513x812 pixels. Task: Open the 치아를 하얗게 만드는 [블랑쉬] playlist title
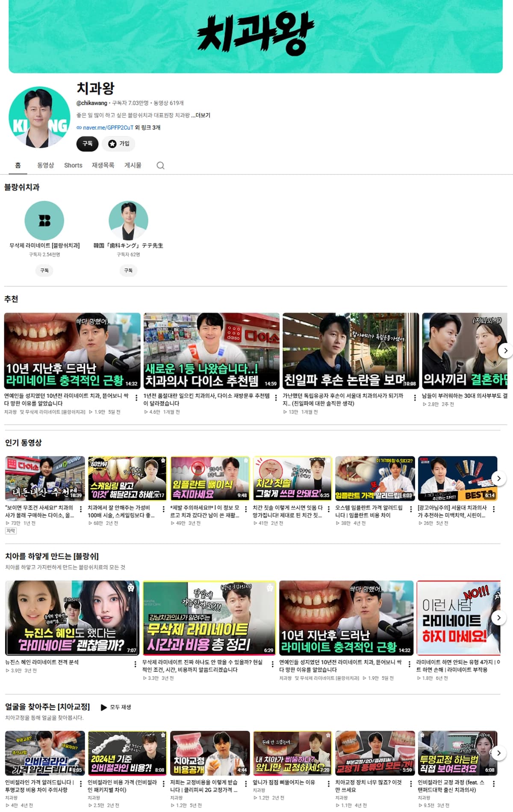(x=52, y=556)
